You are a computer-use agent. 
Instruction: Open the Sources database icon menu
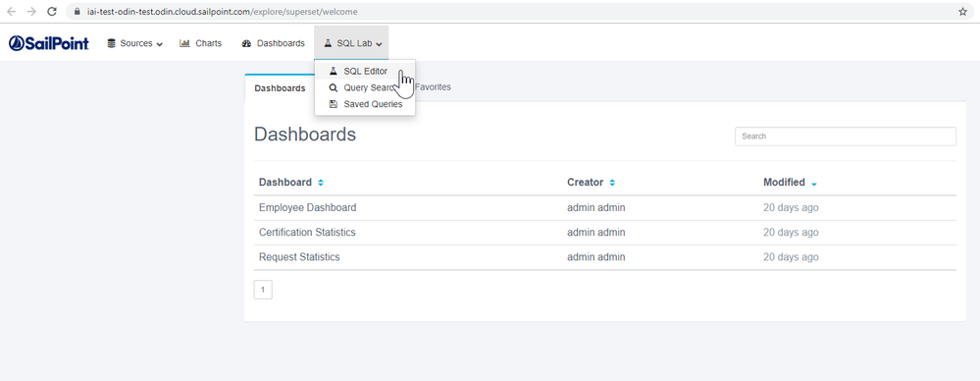point(111,43)
